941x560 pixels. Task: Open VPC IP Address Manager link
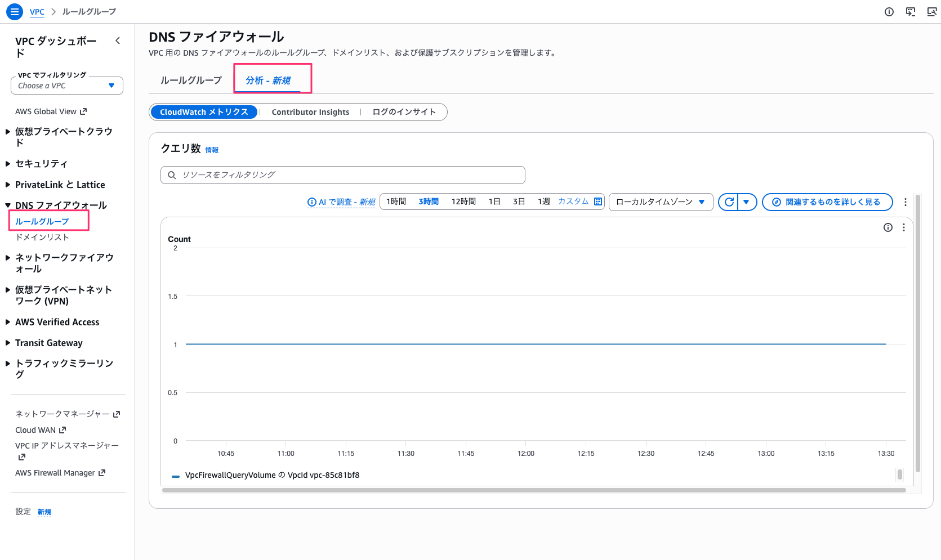click(x=67, y=451)
